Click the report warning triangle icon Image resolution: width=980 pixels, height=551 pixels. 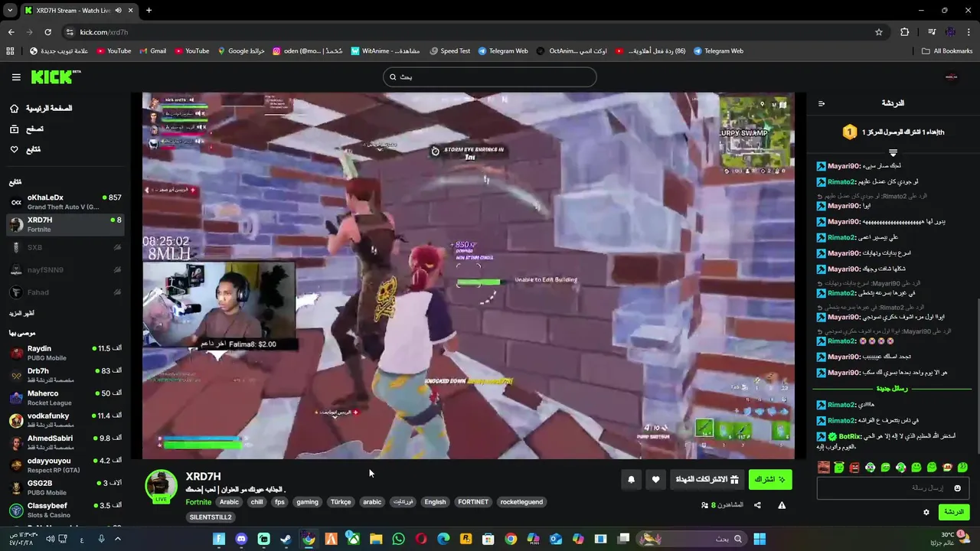click(x=782, y=505)
